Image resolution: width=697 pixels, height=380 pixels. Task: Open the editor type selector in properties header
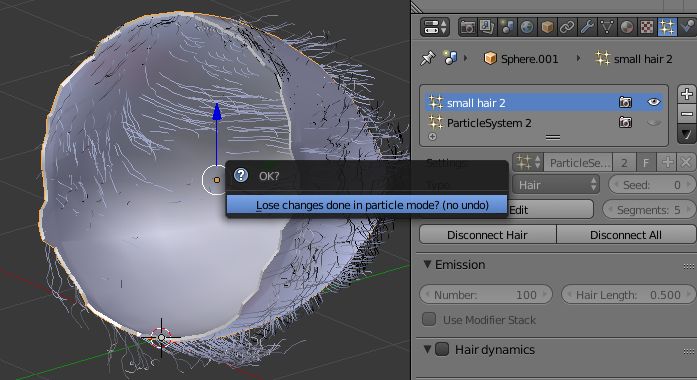435,27
